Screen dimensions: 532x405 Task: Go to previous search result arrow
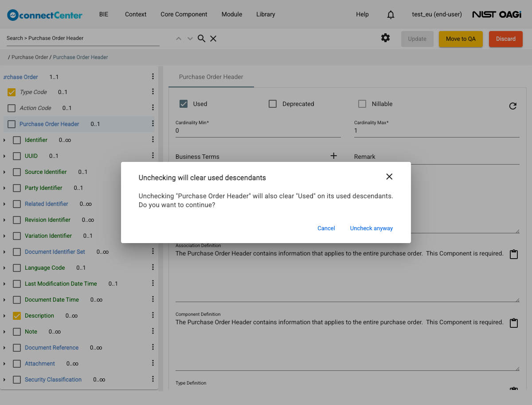point(179,39)
